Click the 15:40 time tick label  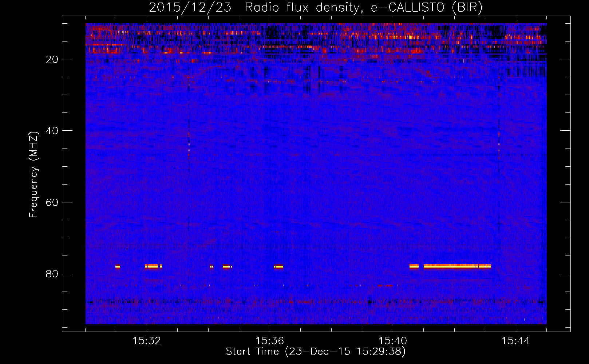tap(393, 341)
